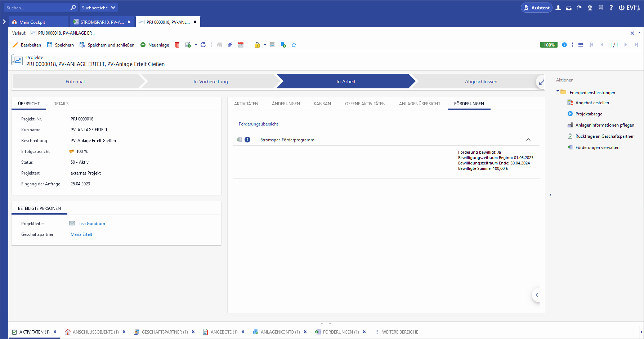The image size is (644, 339).
Task: Click the star favorite icon
Action: coord(294,45)
